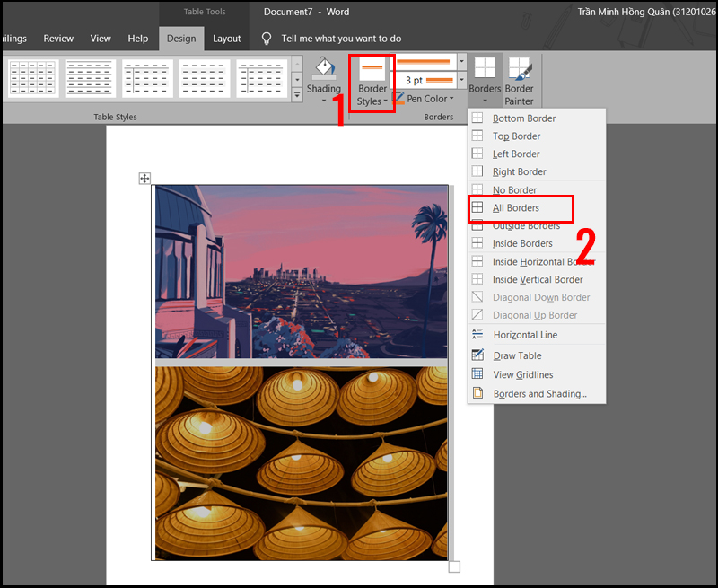Switch to the View tab
The height and width of the screenshot is (588, 718).
tap(101, 39)
